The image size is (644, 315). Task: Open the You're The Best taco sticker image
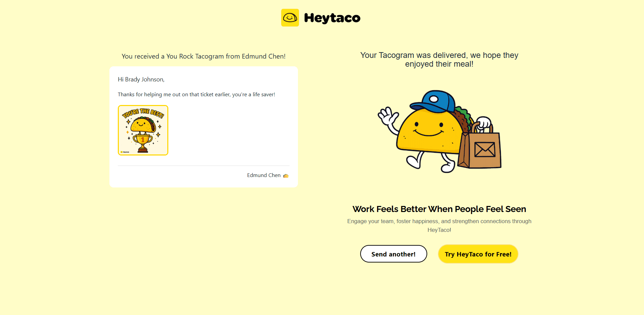[143, 130]
